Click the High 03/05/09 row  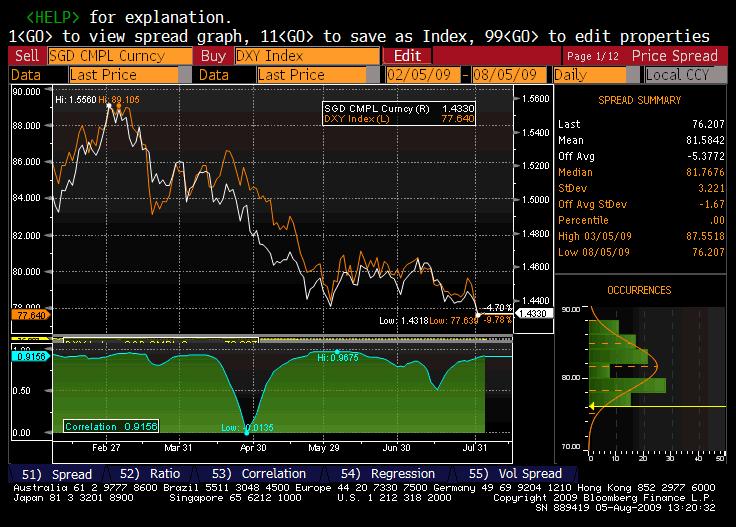641,236
